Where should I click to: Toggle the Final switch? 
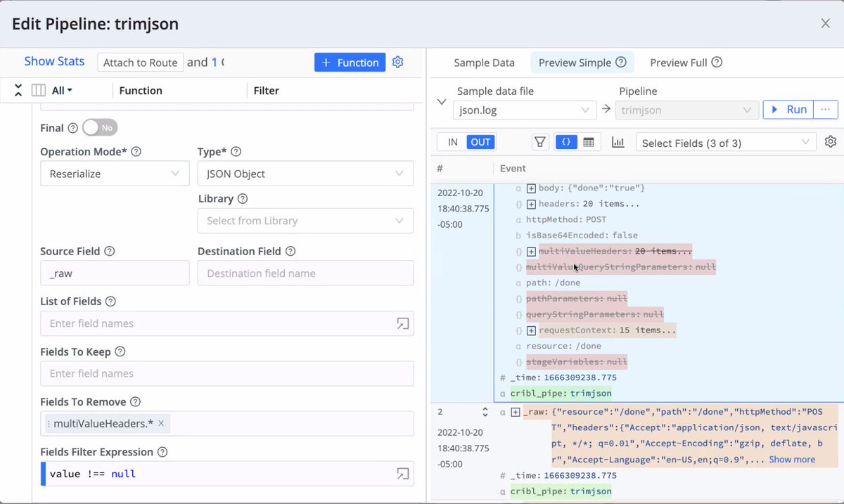100,128
